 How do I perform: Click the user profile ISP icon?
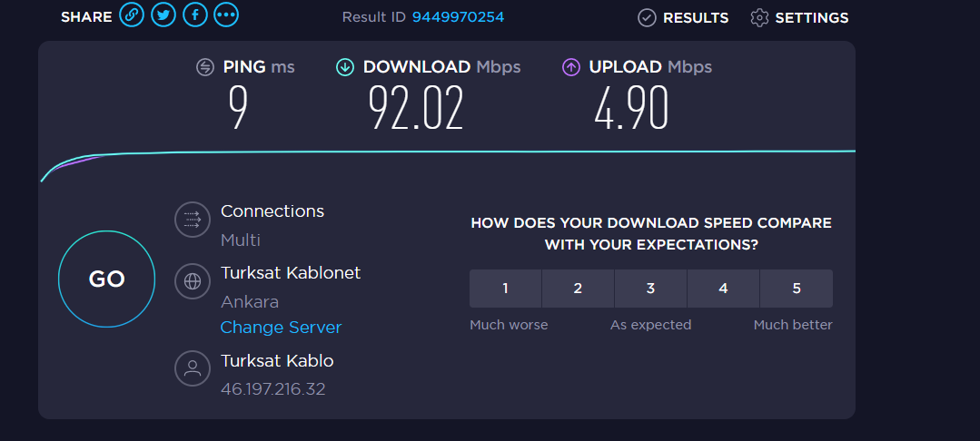coord(192,368)
